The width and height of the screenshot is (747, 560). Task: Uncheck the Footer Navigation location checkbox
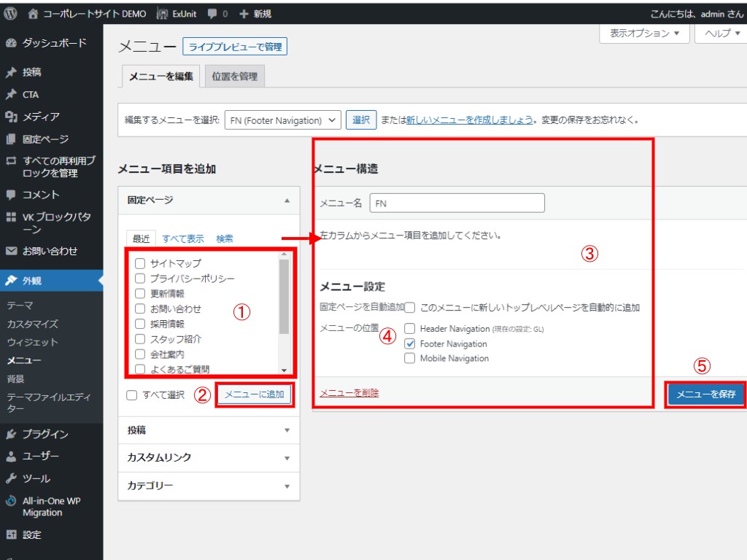(x=409, y=343)
